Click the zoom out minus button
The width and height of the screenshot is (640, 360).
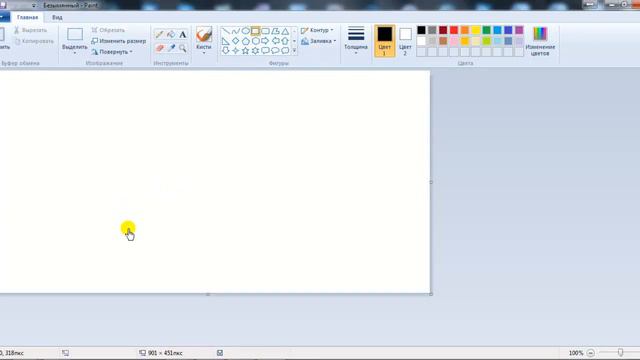point(591,353)
